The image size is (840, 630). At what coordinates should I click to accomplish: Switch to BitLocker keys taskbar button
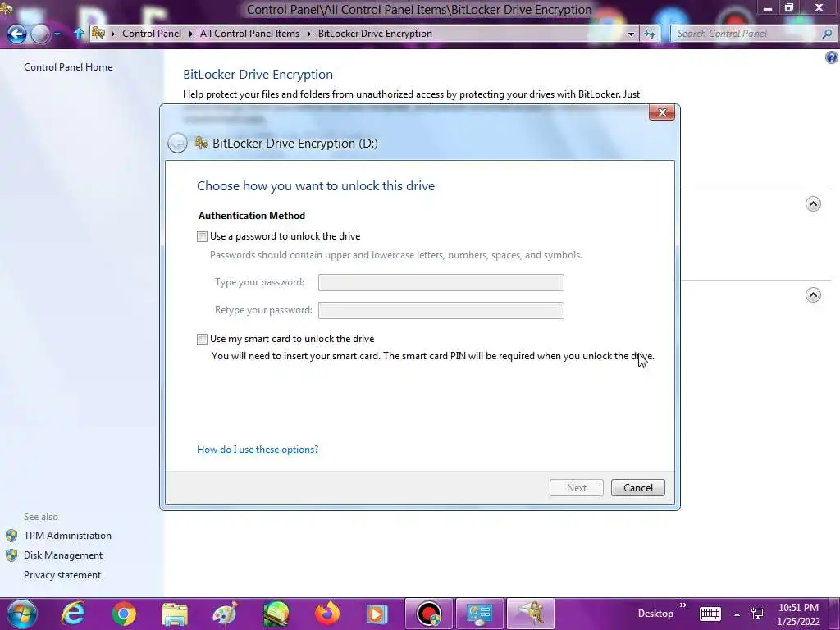(x=531, y=614)
